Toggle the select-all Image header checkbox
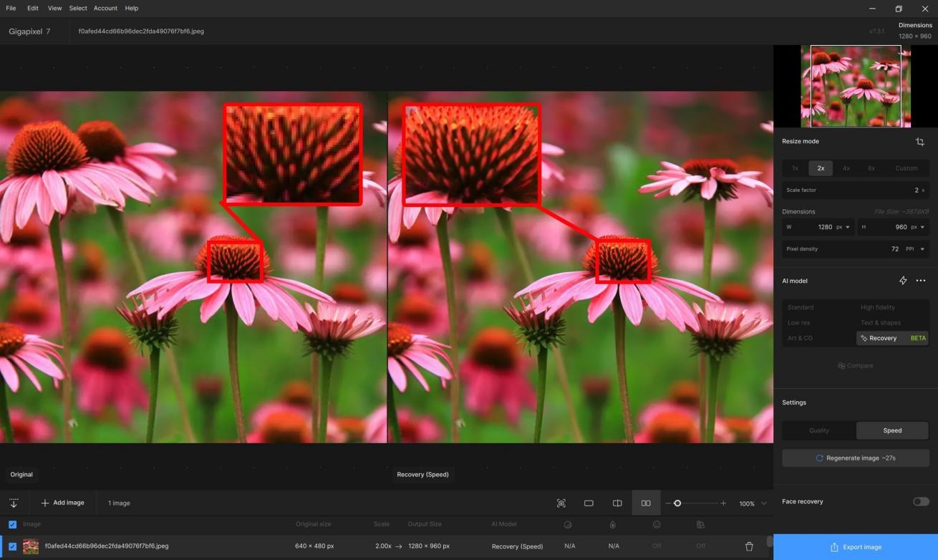938x560 pixels. point(12,524)
